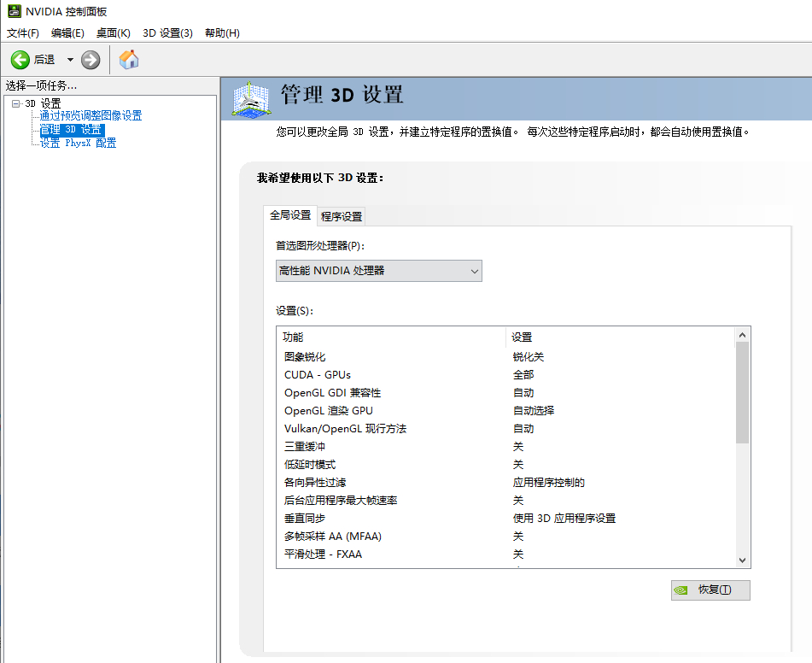The height and width of the screenshot is (663, 812).
Task: Open the 首选图形处理器 dropdown
Action: click(379, 271)
